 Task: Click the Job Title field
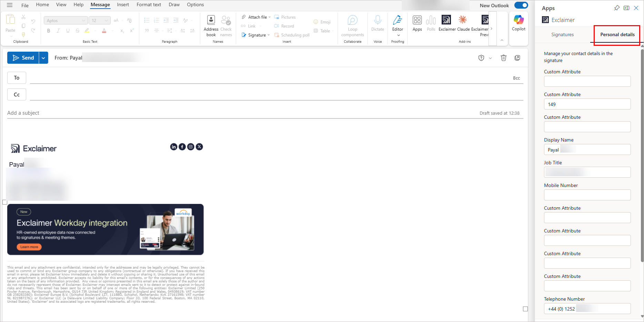point(587,173)
